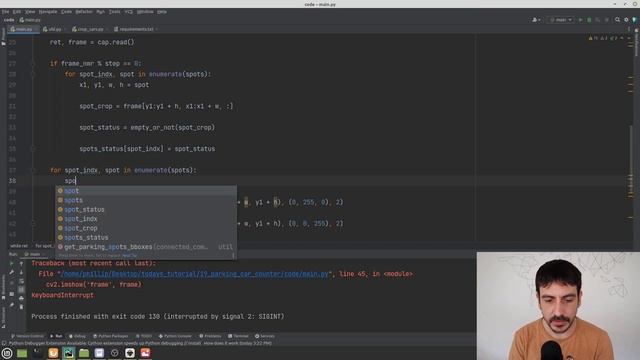The width and height of the screenshot is (640, 360).
Task: Open the user account icon dropdown
Action: [x=536, y=20]
